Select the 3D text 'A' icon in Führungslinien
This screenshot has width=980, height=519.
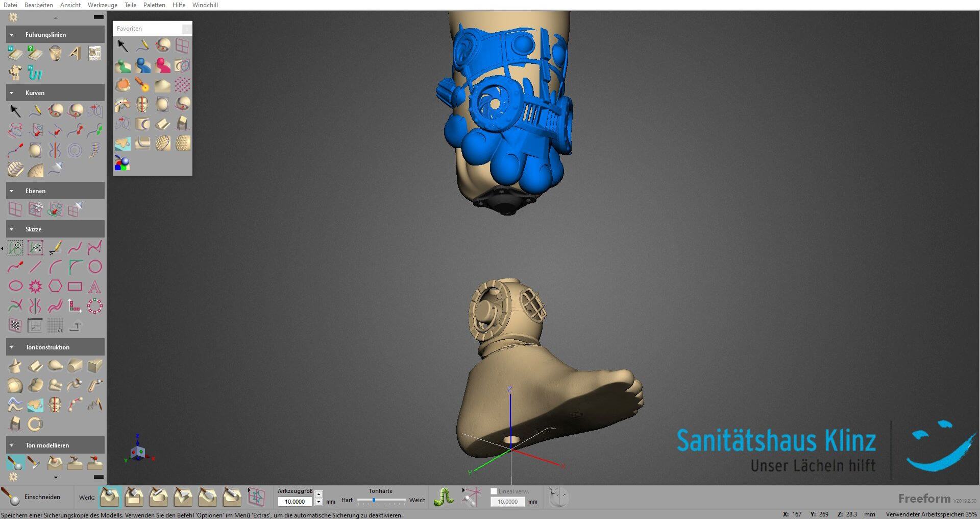coord(75,53)
